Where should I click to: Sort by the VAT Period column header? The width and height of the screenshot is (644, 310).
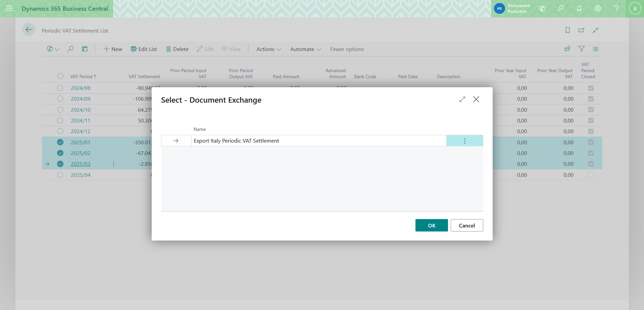tap(83, 76)
